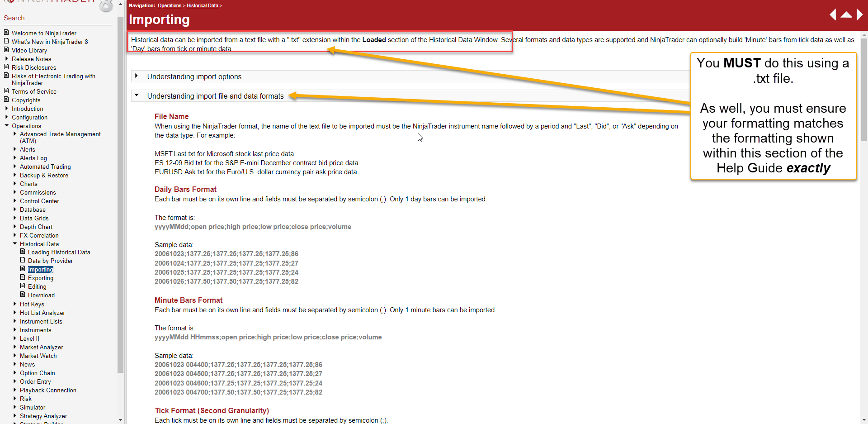The image size is (868, 424).
Task: Open the Copyrights topic
Action: point(26,100)
